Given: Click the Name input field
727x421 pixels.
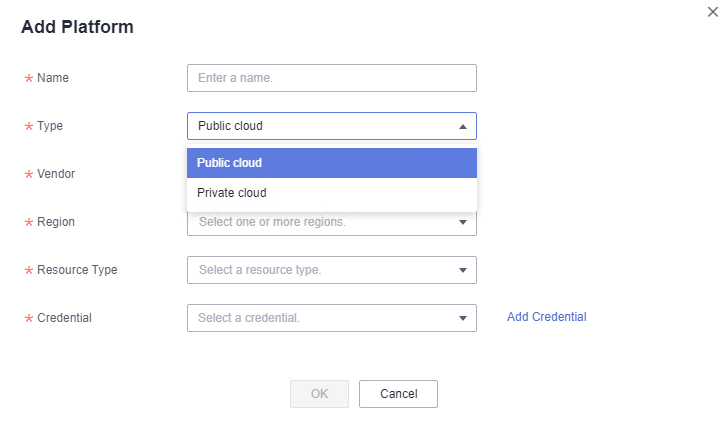Looking at the screenshot, I should pos(331,78).
